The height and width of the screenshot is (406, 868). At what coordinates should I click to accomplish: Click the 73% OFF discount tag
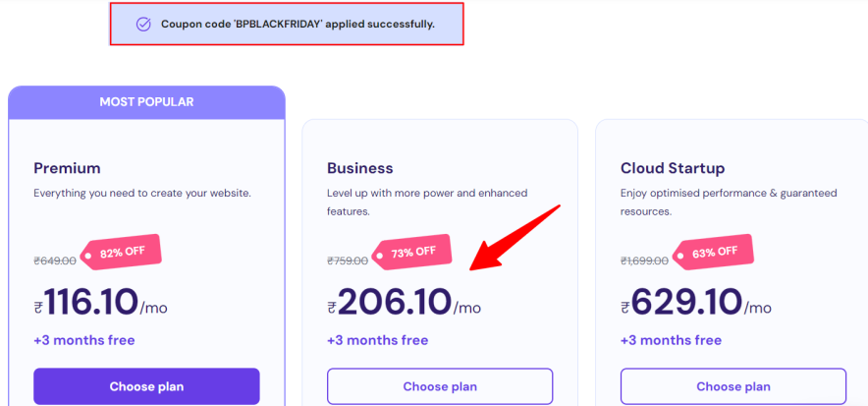click(416, 253)
